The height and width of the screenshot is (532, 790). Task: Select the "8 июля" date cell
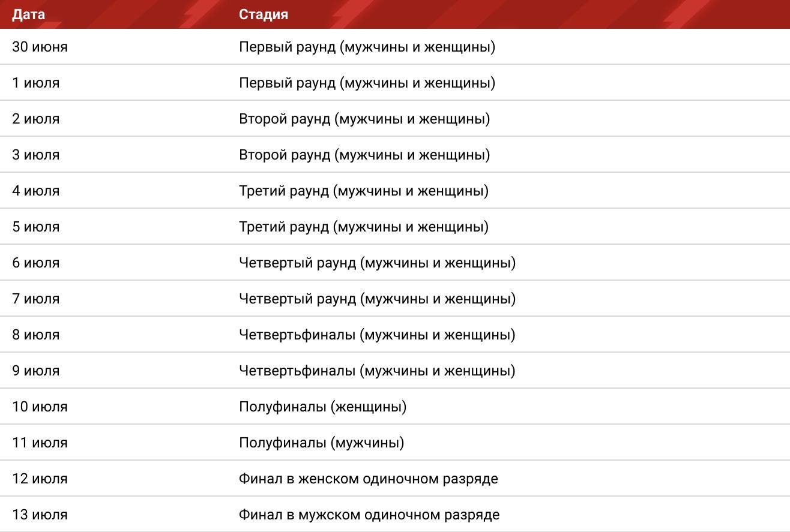(36, 335)
